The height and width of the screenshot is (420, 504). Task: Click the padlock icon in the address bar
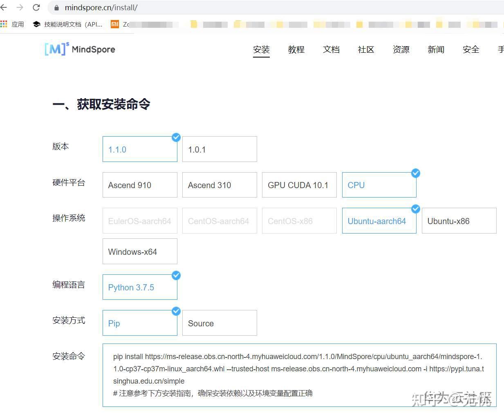[56, 7]
